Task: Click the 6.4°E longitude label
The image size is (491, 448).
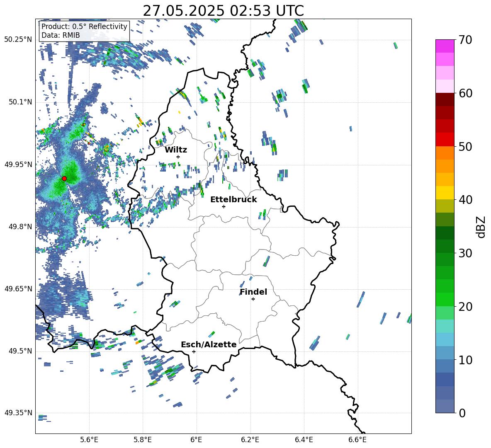Action: [304, 440]
